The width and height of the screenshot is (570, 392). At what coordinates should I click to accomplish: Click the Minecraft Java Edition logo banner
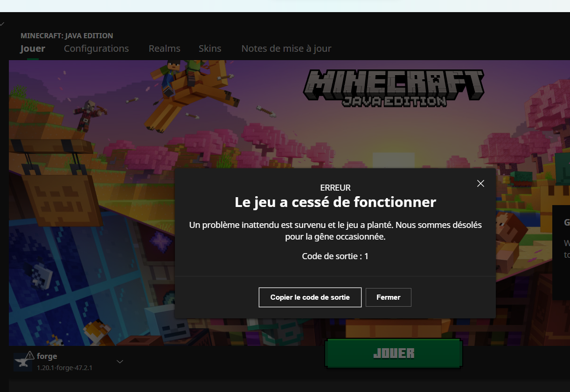(394, 88)
